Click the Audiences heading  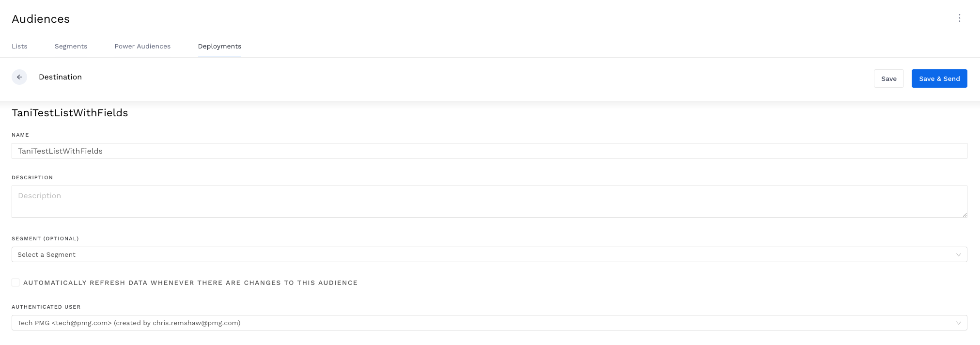pos(41,19)
